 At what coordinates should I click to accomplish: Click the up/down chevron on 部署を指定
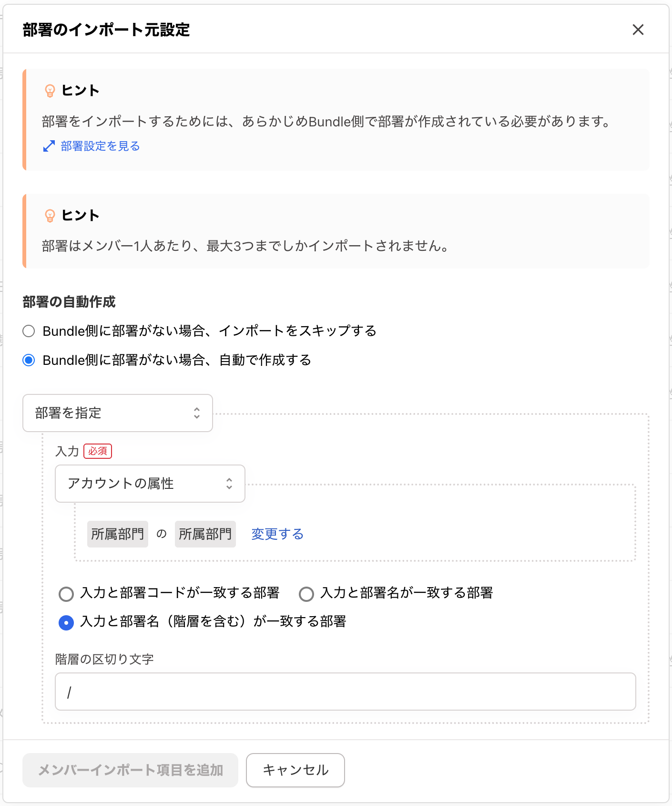196,413
